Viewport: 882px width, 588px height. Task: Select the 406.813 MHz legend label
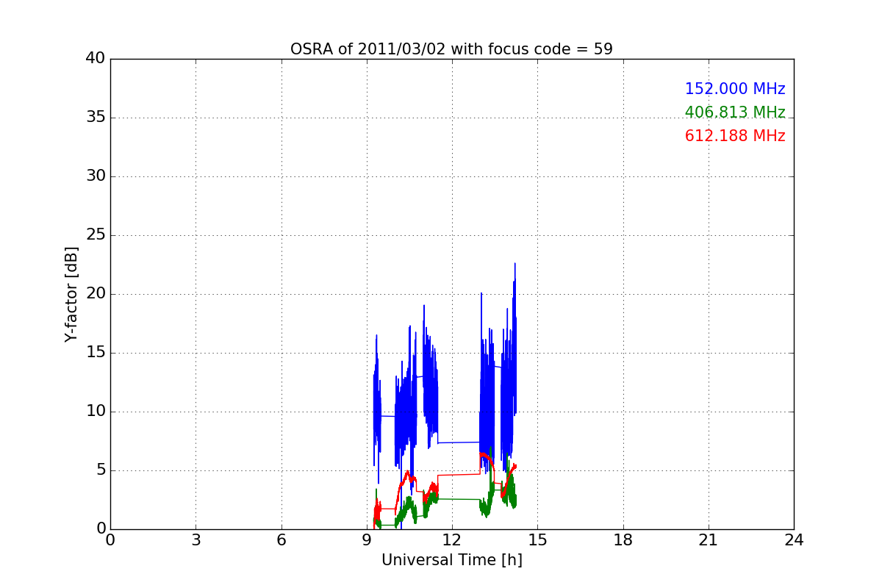735,112
